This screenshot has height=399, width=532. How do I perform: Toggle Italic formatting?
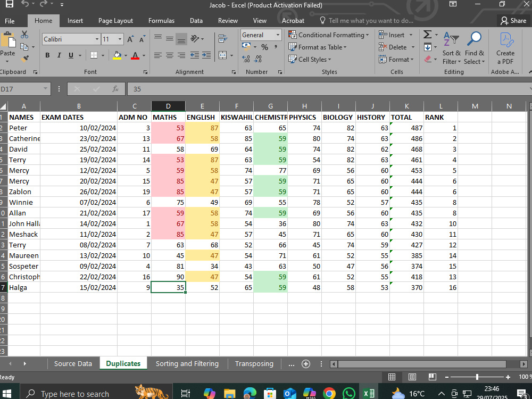tap(59, 55)
